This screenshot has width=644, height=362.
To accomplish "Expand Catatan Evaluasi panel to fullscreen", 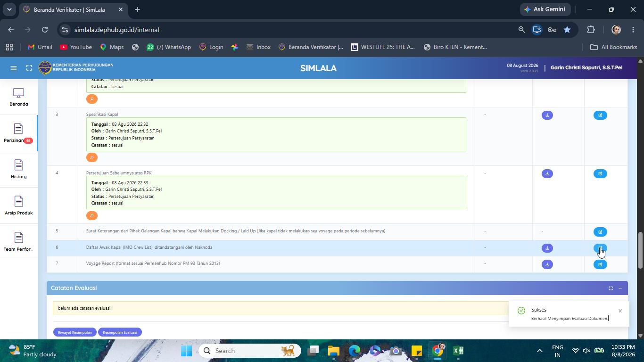I will point(611,288).
